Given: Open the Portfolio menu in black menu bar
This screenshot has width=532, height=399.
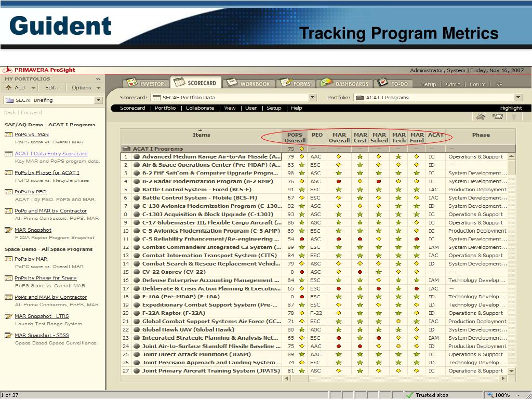Looking at the screenshot, I should [165, 108].
